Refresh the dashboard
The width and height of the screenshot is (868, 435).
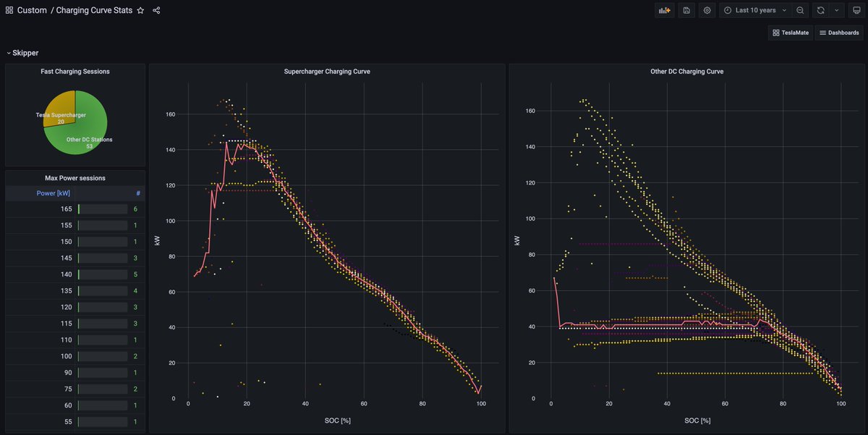click(820, 10)
